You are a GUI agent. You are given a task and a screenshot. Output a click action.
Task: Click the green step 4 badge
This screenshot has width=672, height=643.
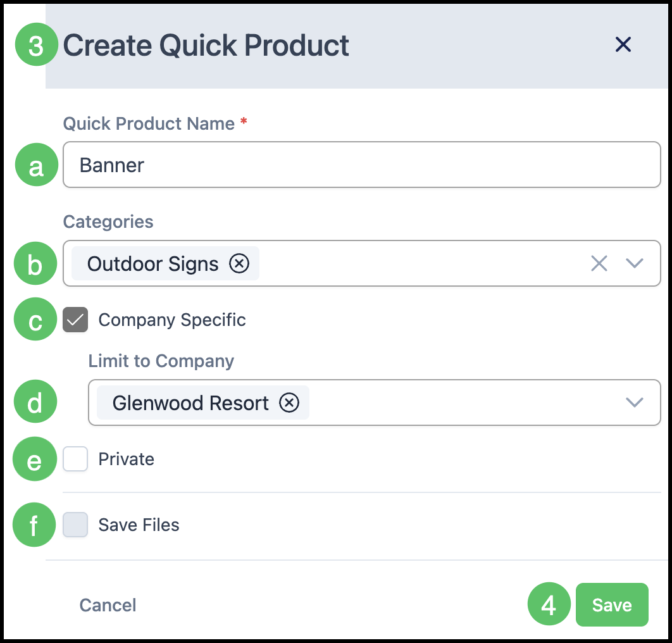549,604
